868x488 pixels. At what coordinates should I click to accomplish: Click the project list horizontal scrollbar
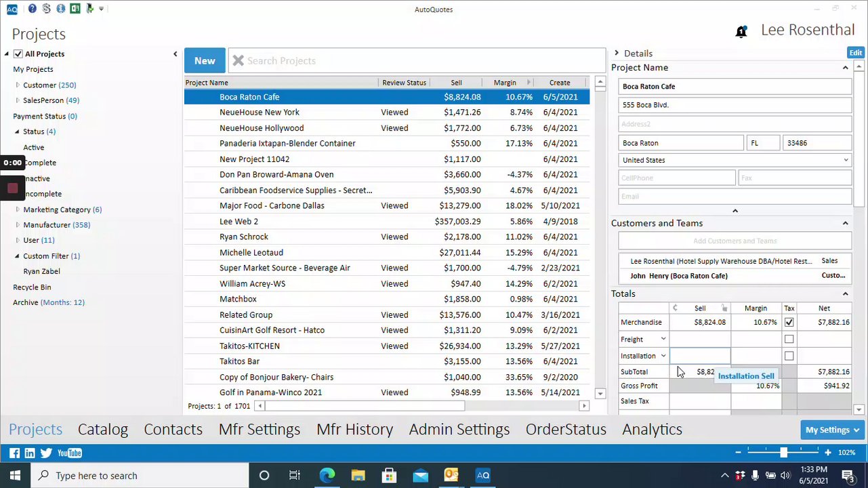[365, 406]
